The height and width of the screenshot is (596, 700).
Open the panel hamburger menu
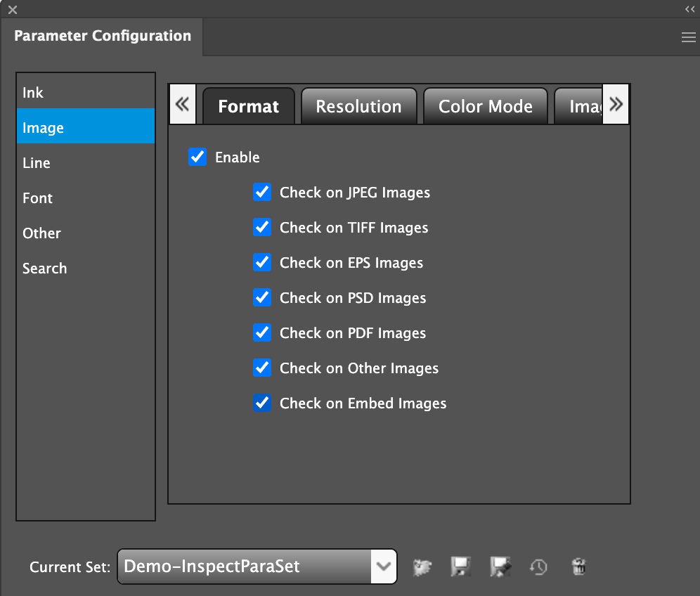[x=688, y=38]
